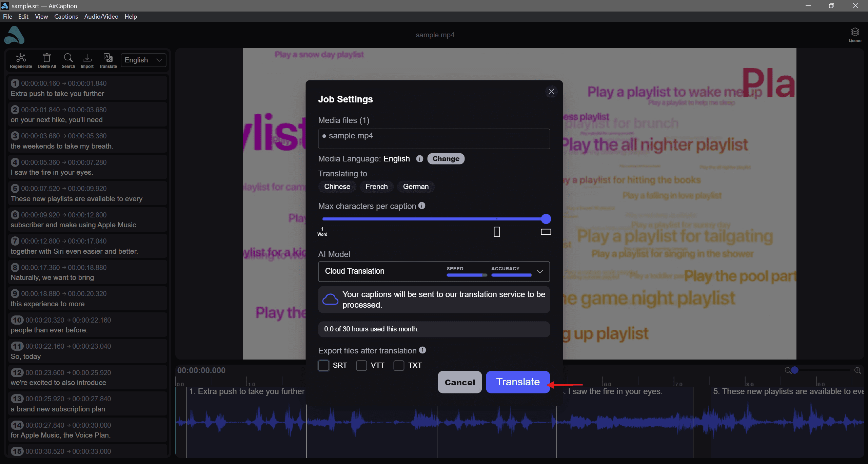Screen dimensions: 868x464
Task: Select caption 11 'So, today'
Action: coord(87,351)
